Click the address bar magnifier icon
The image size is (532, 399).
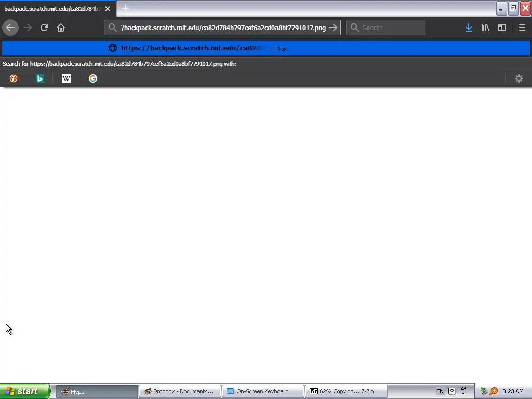click(113, 28)
